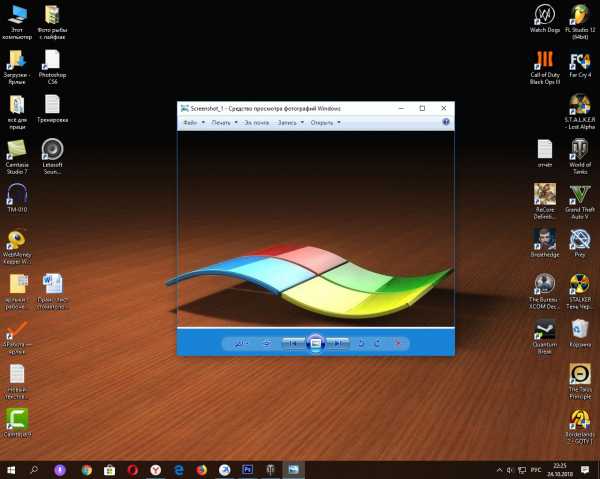Go to the next photo
The width and height of the screenshot is (600, 479).
(339, 343)
